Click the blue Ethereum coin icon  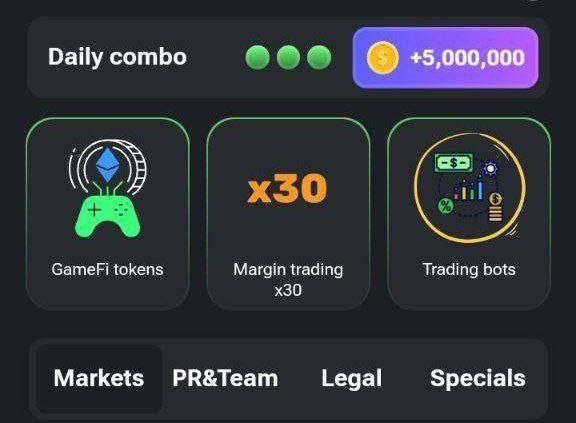pyautogui.click(x=107, y=166)
